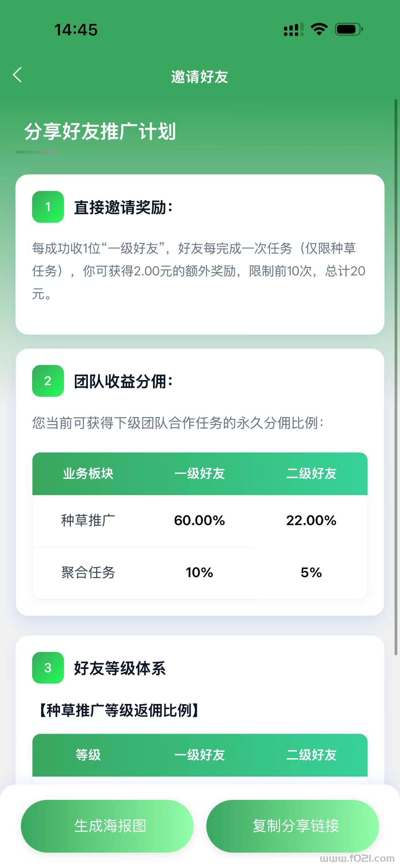400x868 pixels.
Task: Tap the cellular signal icon
Action: click(293, 30)
